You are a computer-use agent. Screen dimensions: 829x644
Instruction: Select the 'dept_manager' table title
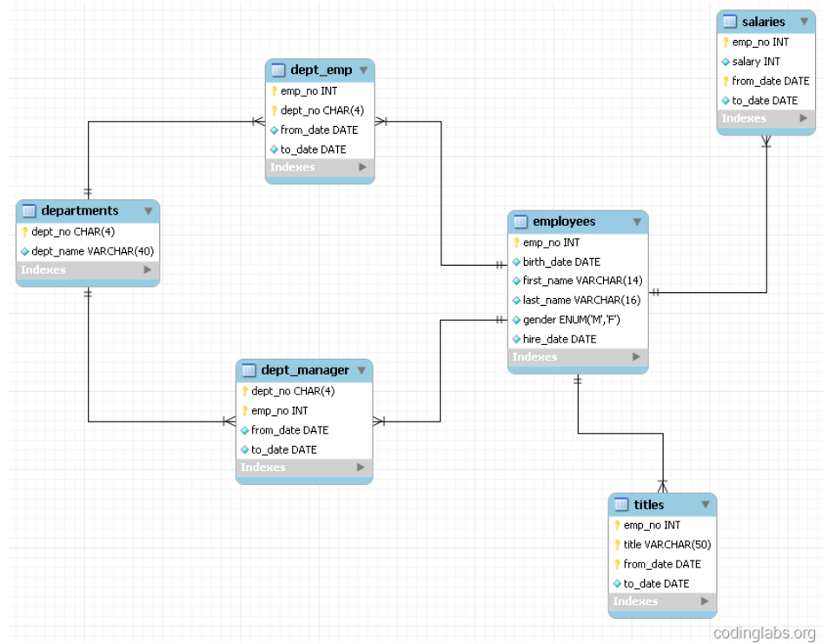tap(305, 370)
